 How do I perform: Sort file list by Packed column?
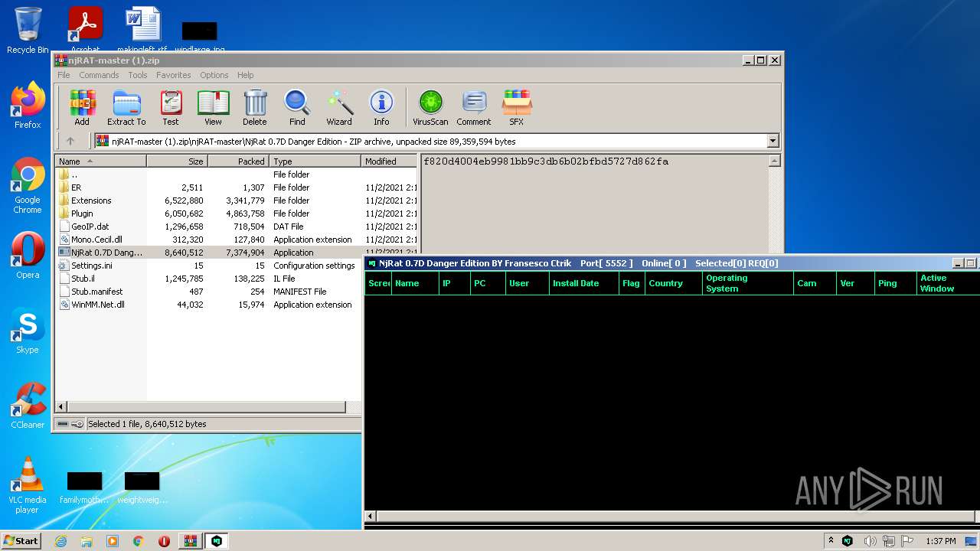pos(238,161)
